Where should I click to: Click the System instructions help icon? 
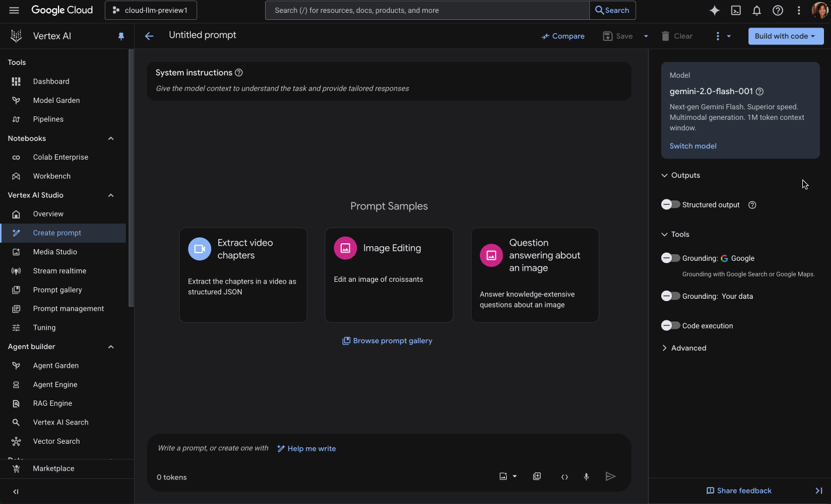coord(239,73)
